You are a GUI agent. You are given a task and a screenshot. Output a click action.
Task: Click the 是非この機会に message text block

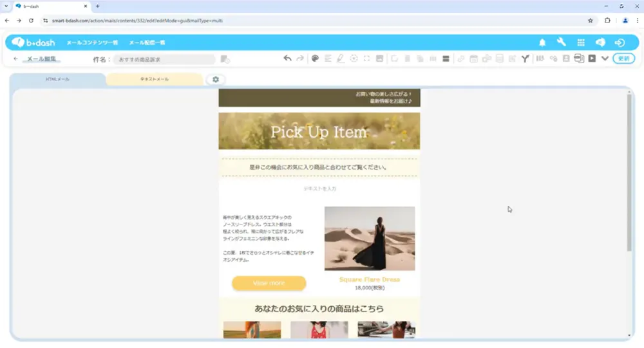coord(319,167)
